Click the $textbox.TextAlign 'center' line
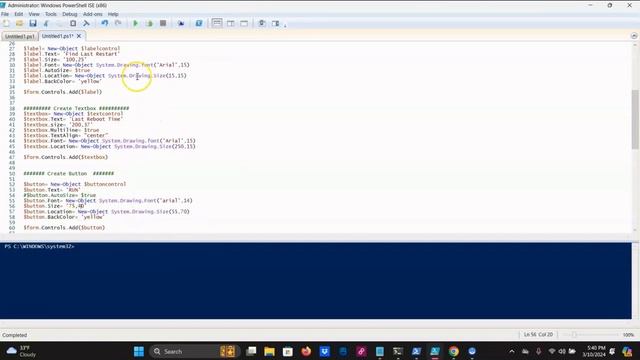The width and height of the screenshot is (640, 360). coord(66,136)
